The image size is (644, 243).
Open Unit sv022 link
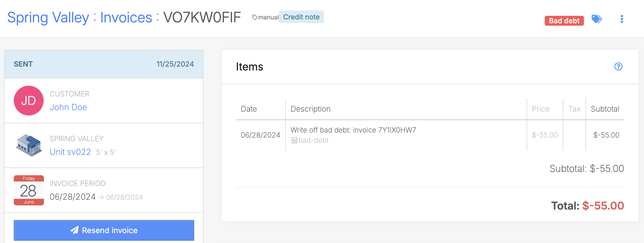(70, 152)
